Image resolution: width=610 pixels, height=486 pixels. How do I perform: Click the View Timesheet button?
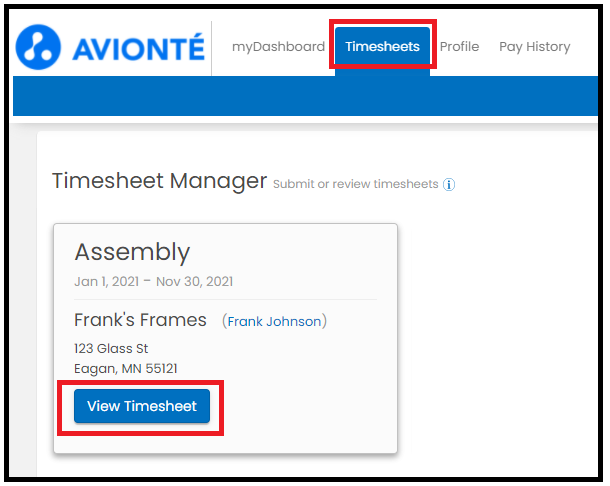tap(142, 406)
